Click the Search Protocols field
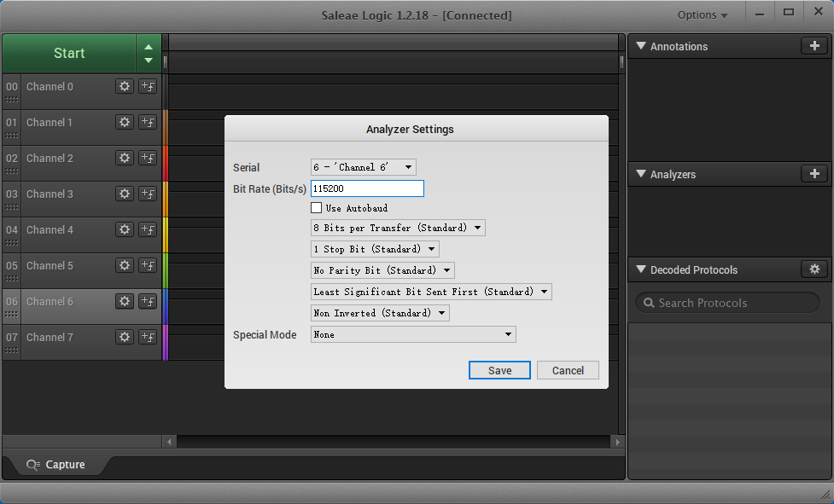This screenshot has width=834, height=504. click(727, 303)
